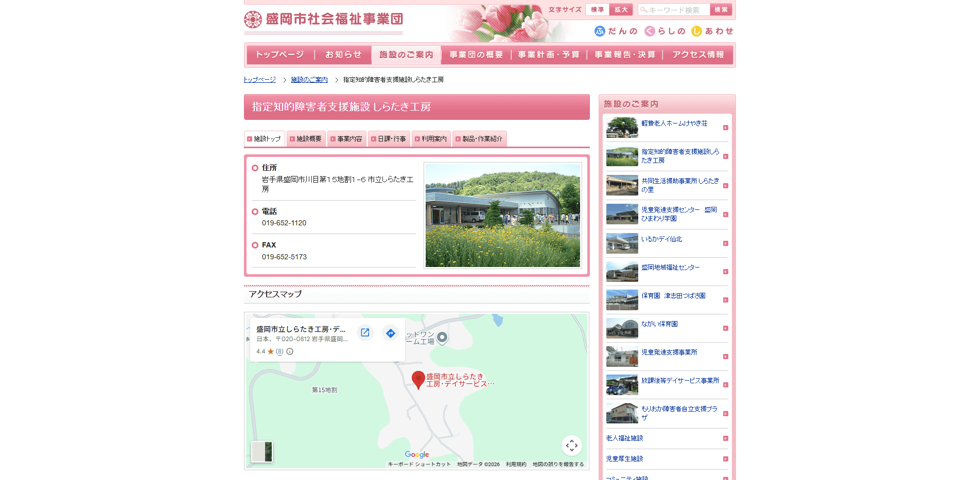This screenshot has width=980, height=480.
Task: Click the 検索 search button
Action: (x=721, y=10)
